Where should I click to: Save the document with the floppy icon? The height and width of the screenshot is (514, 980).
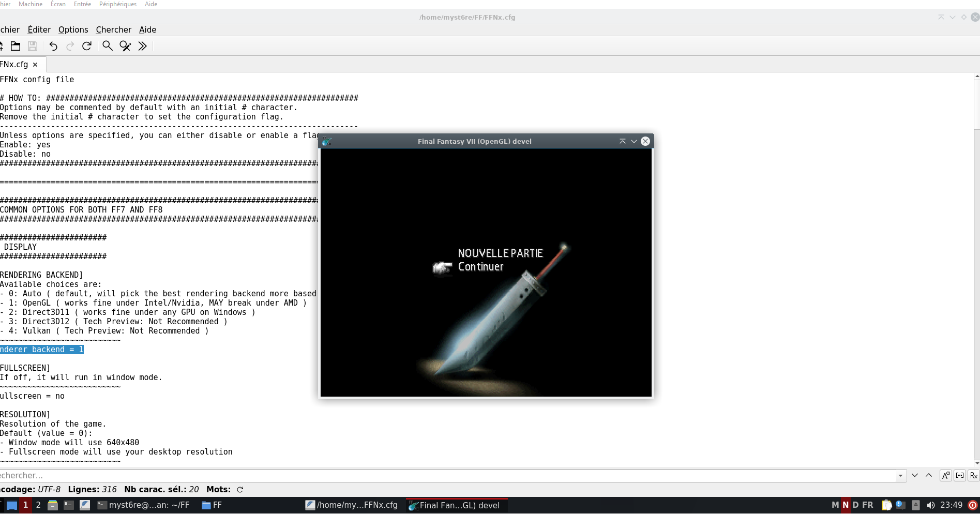coord(33,46)
